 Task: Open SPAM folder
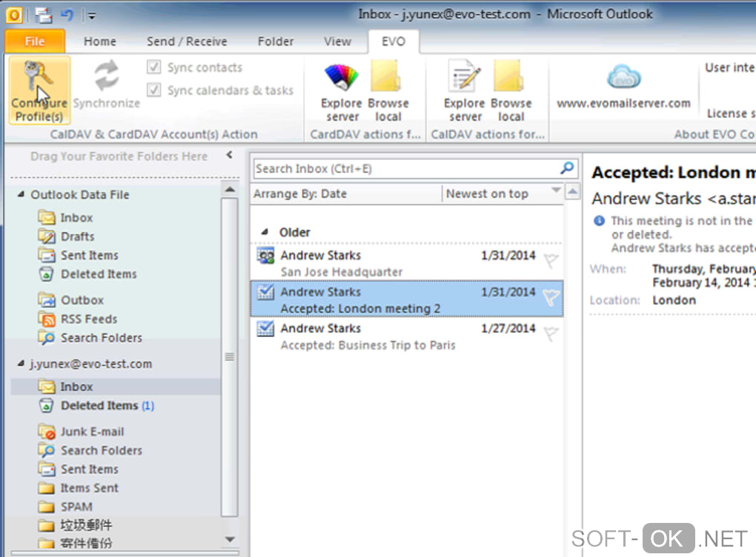76,507
